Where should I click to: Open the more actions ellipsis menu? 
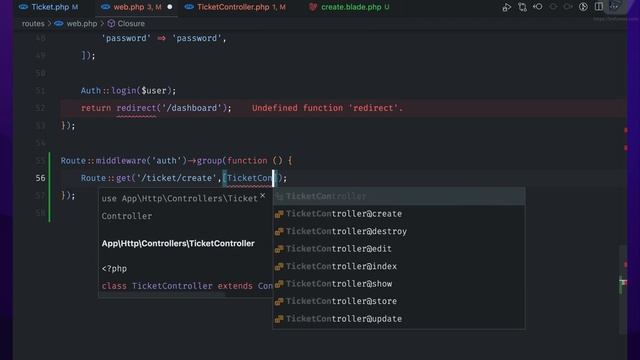point(614,7)
